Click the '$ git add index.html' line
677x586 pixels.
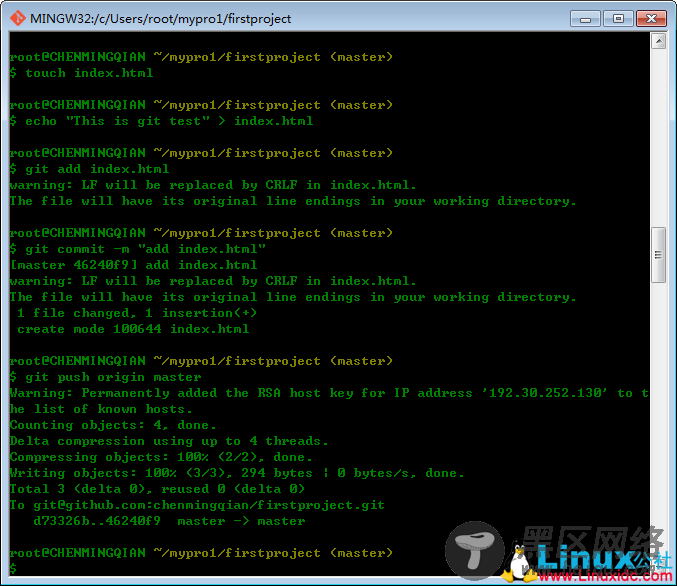[89, 169]
